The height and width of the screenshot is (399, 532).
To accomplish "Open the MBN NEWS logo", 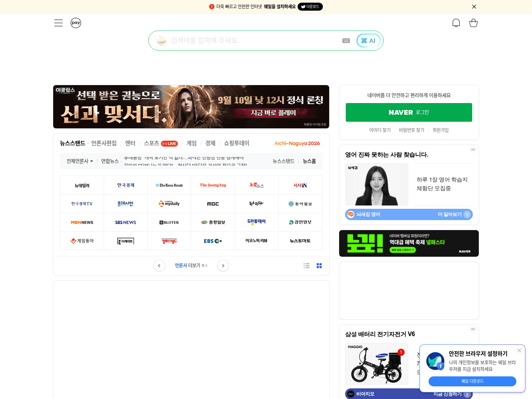I will click(82, 222).
